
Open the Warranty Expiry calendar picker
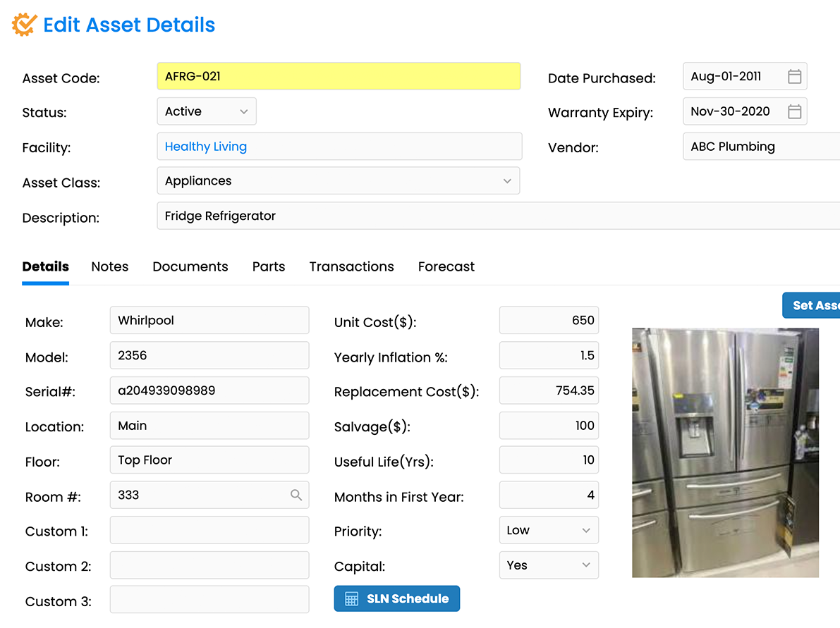tap(794, 111)
